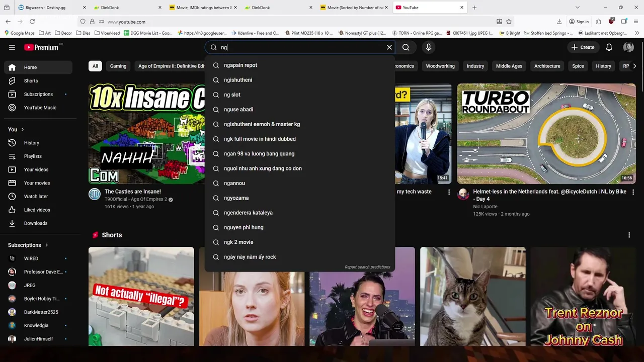Open Shorts shelf three-dot menu
This screenshot has height=362, width=644.
pyautogui.click(x=629, y=235)
